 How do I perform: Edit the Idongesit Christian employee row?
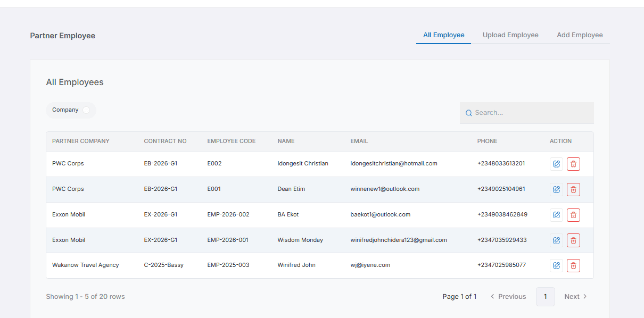click(556, 164)
